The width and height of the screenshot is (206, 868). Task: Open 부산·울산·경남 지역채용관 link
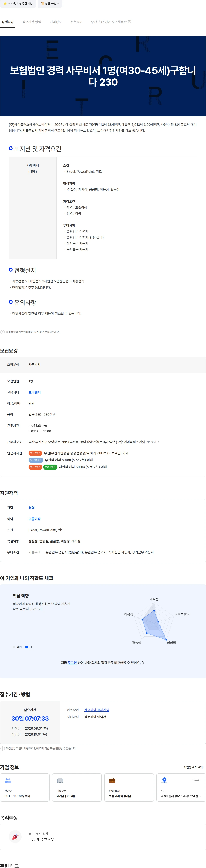click(x=111, y=22)
